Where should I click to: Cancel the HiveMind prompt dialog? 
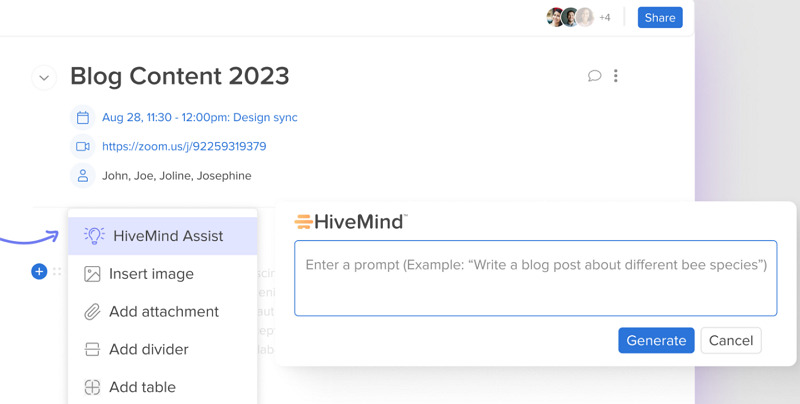tap(731, 340)
